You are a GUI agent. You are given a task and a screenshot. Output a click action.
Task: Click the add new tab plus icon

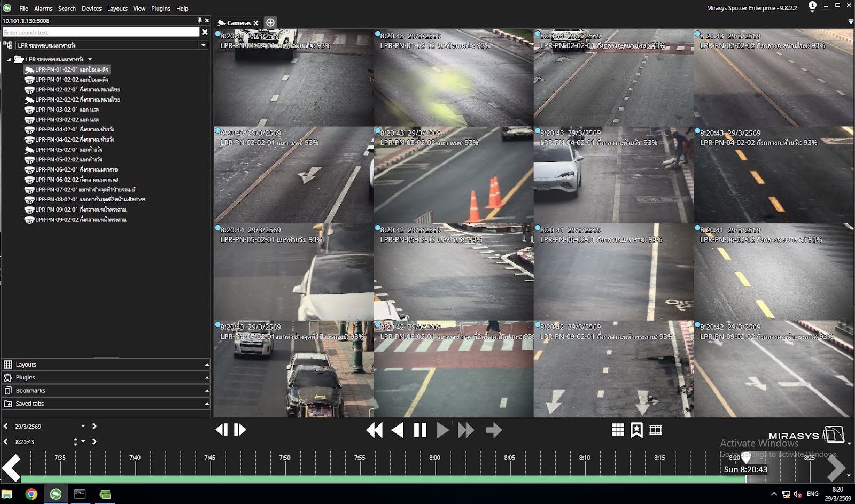270,22
